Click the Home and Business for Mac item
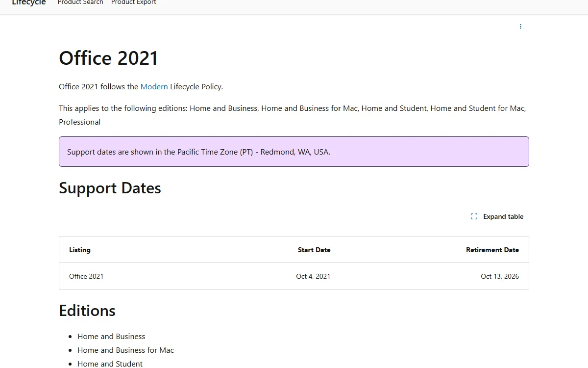588x368 pixels. [125, 350]
